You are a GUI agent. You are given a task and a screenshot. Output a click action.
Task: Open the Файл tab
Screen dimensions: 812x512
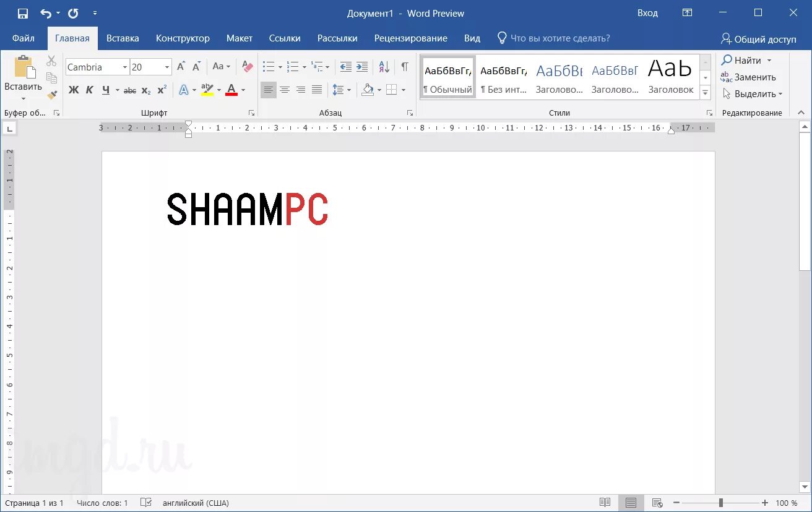(24, 38)
